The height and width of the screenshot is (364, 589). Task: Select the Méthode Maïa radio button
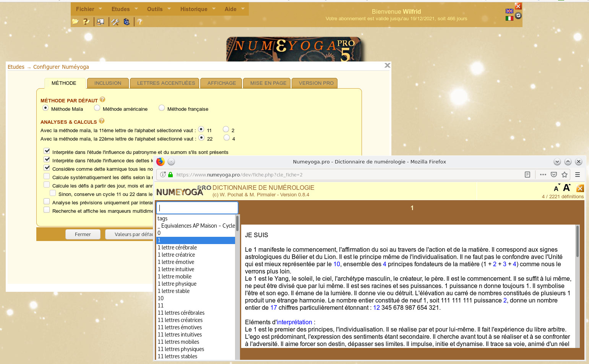point(45,108)
